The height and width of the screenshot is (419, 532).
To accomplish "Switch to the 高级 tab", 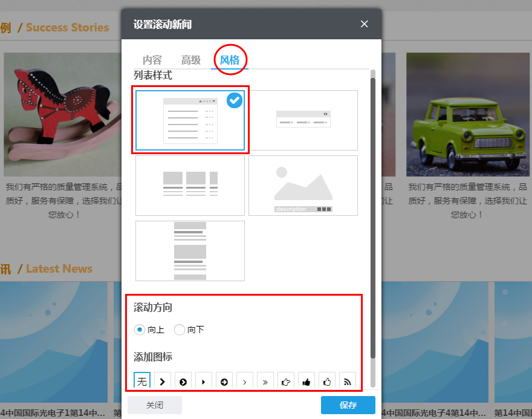I will coord(190,60).
